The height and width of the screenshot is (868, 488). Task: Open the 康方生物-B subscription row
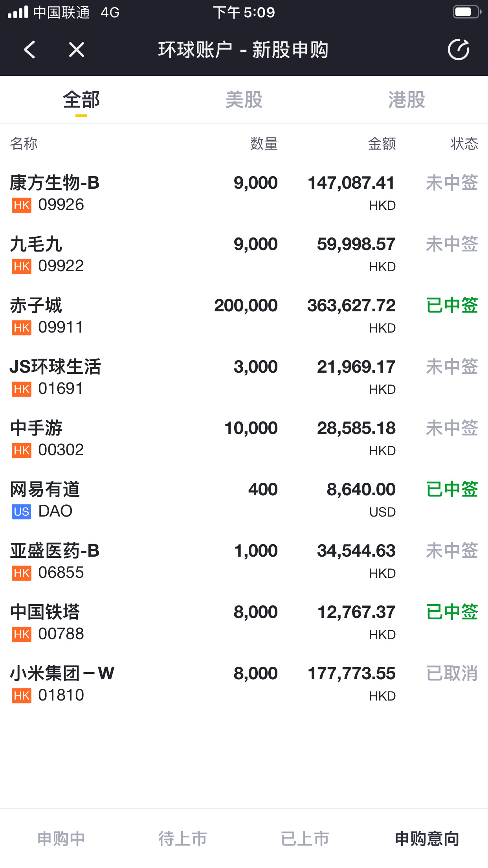tap(244, 193)
